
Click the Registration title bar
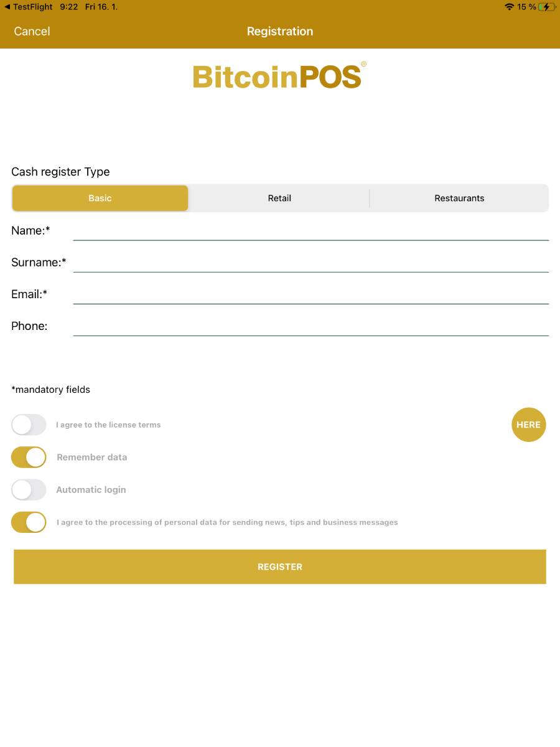click(279, 31)
